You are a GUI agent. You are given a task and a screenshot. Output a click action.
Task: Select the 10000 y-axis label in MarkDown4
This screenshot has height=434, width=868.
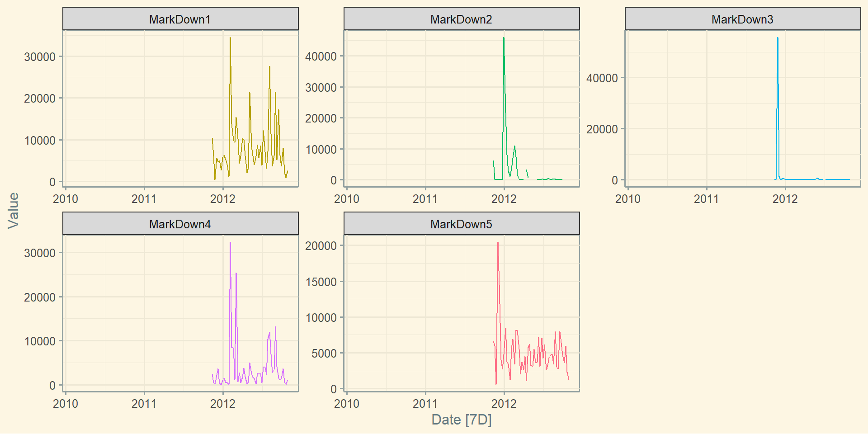pyautogui.click(x=40, y=341)
